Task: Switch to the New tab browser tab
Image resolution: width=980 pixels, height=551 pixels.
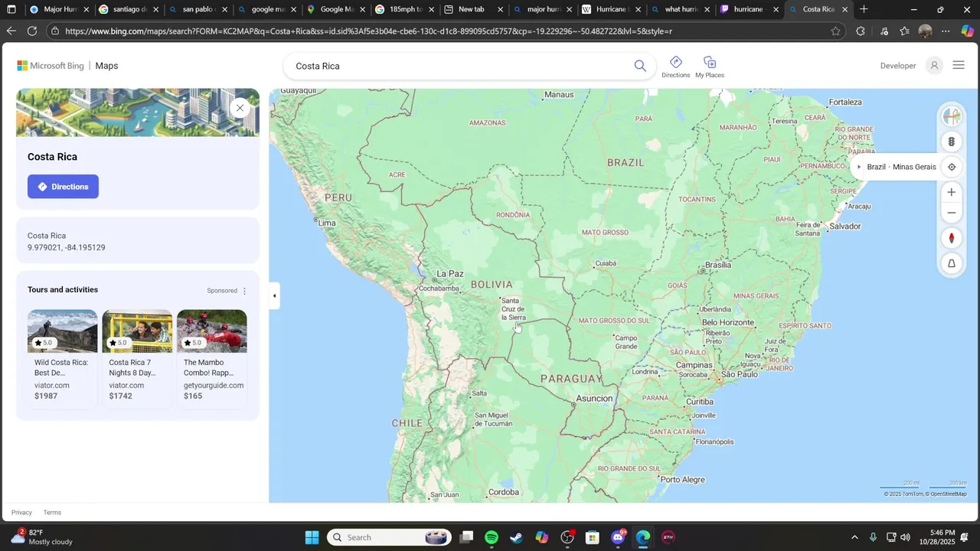Action: pyautogui.click(x=473, y=9)
